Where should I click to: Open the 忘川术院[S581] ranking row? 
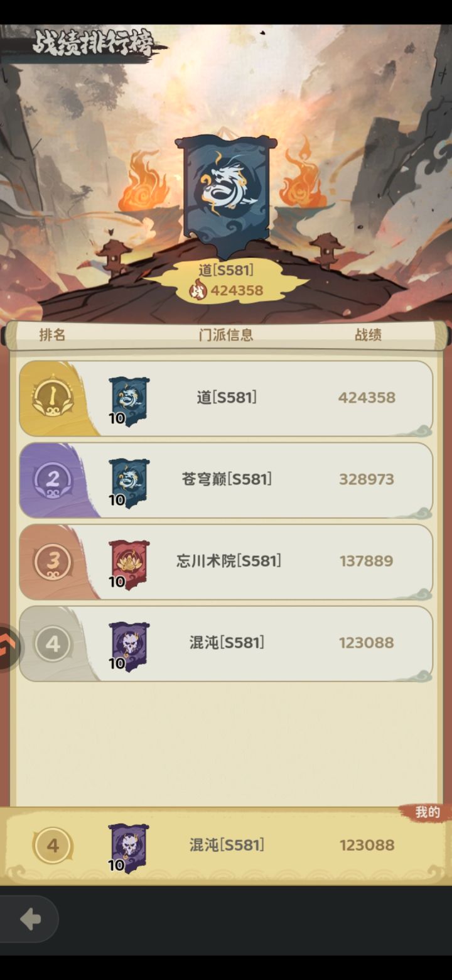226,562
